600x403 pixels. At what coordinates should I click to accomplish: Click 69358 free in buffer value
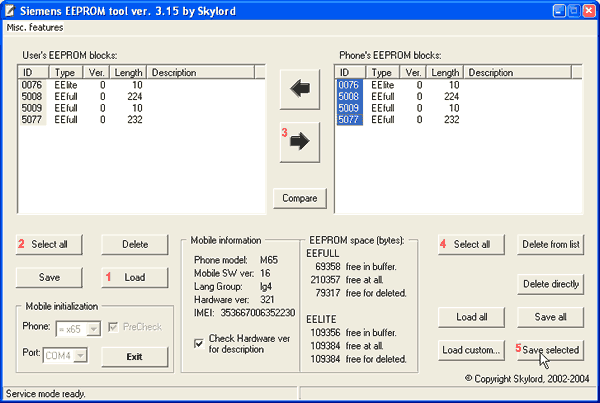[328, 267]
